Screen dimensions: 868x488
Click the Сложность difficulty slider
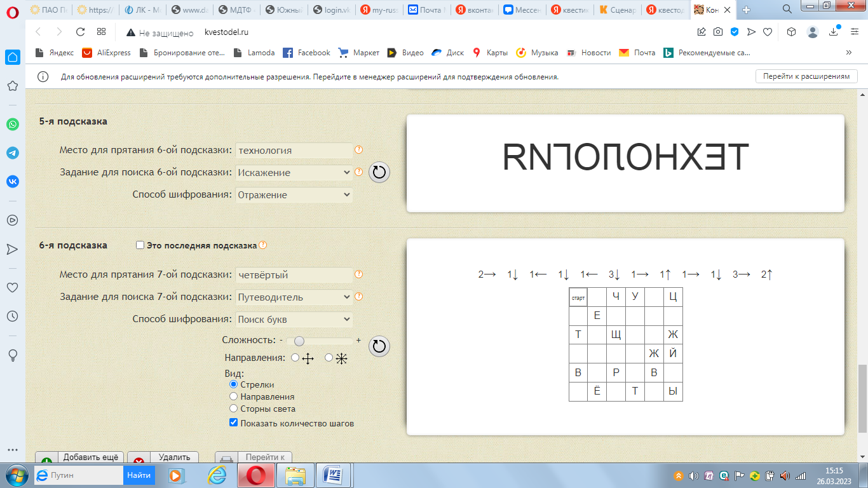[320, 341]
